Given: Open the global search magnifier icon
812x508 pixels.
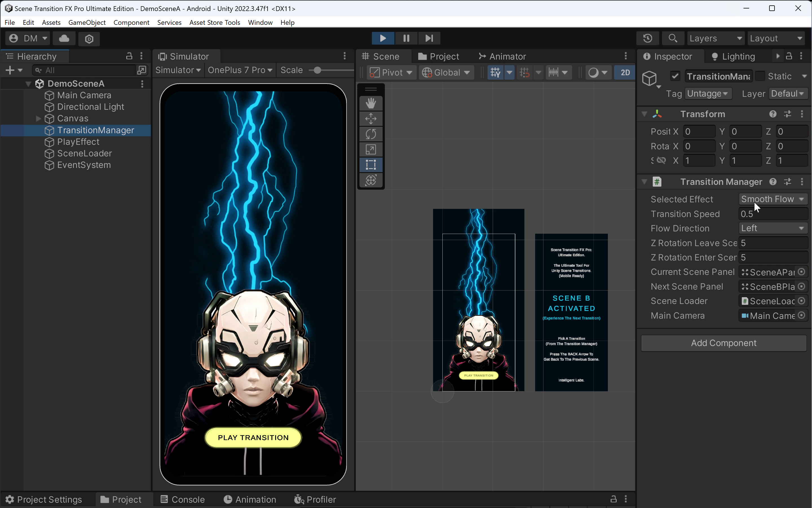Looking at the screenshot, I should (672, 38).
